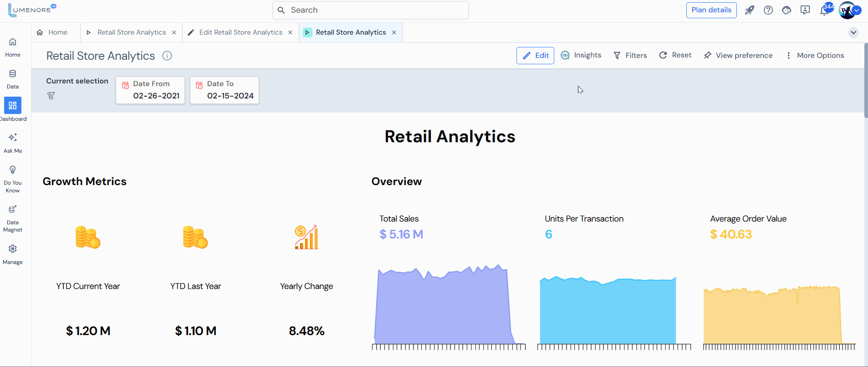Click the Edit dashboard button

(535, 56)
